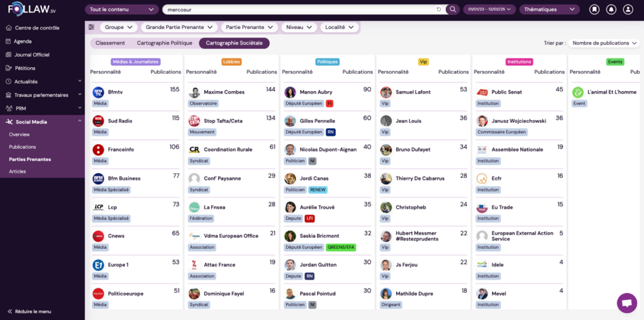Viewport: 644px width, 320px height.
Task: Open the bookmarks icon in top bar
Action: click(x=594, y=9)
